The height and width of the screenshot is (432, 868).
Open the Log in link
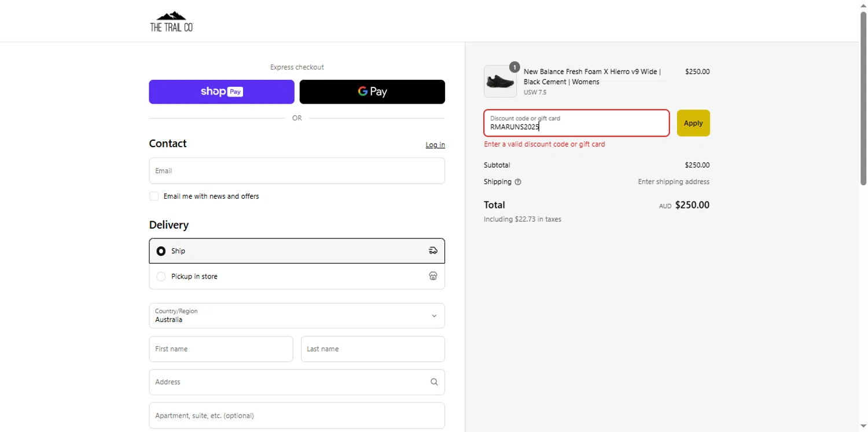point(435,145)
